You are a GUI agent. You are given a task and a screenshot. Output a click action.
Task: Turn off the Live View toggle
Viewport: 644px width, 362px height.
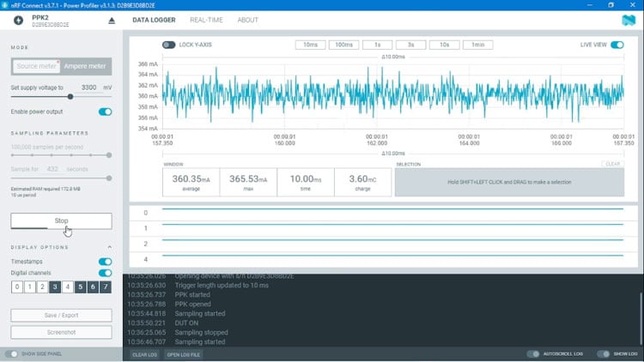617,45
